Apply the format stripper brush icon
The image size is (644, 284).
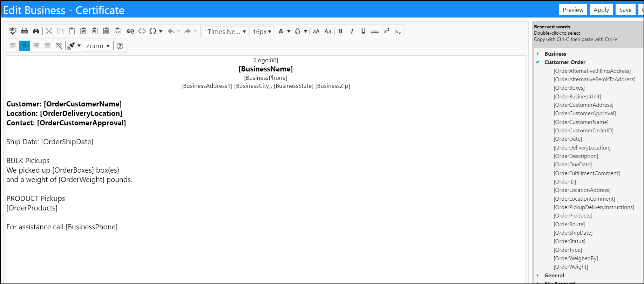(71, 46)
